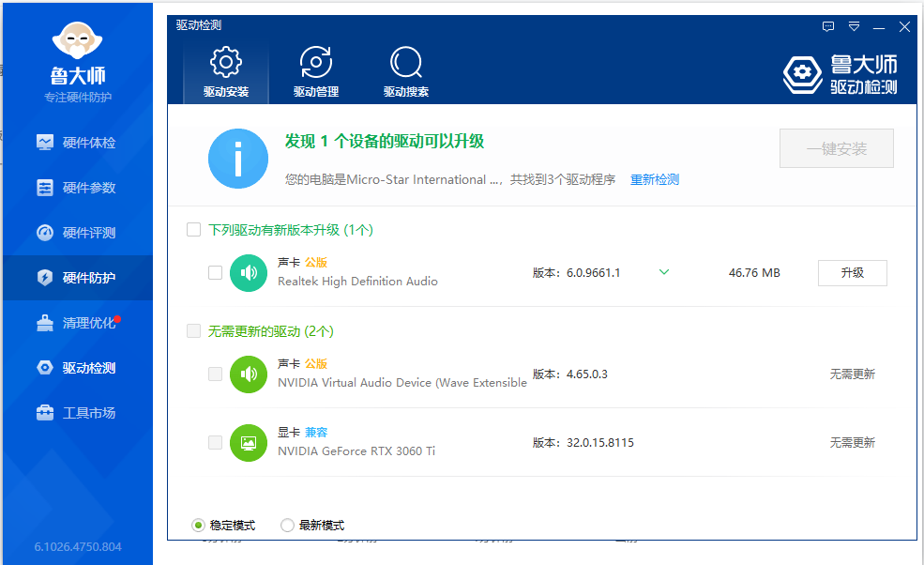Switch to the 驱动管理 tab
The width and height of the screenshot is (924, 565).
coord(316,72)
